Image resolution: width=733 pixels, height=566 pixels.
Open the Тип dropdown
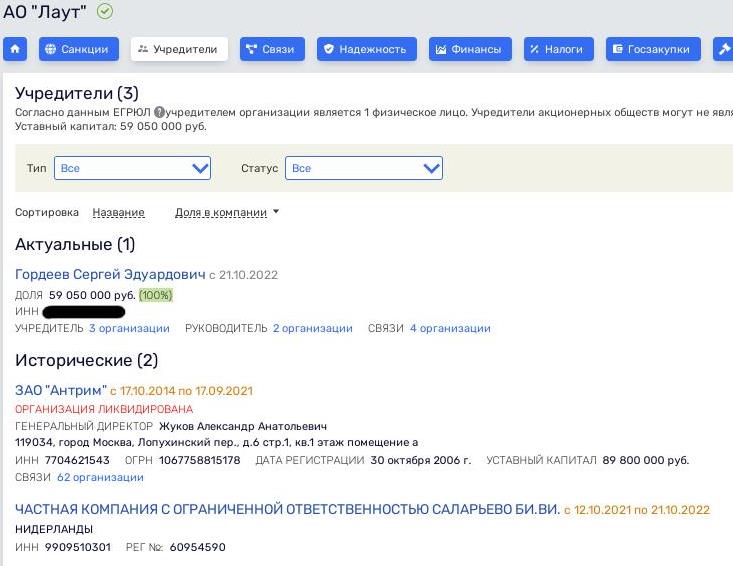(132, 168)
